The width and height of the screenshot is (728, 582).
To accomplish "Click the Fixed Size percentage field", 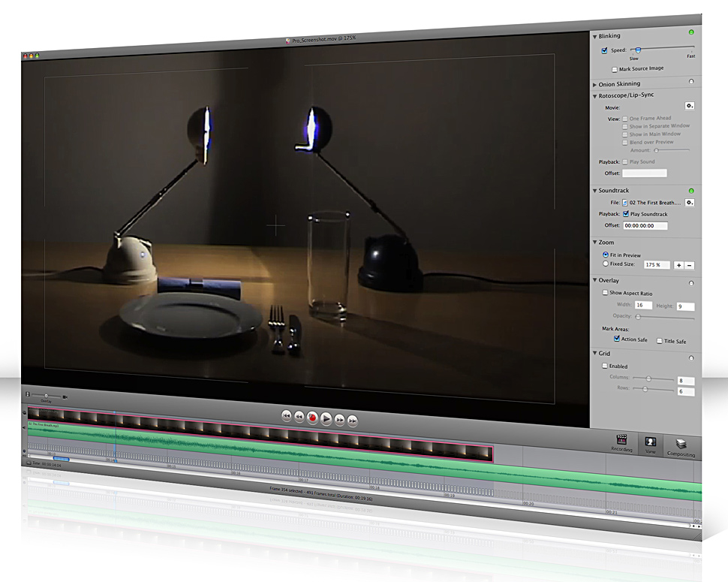I will tap(657, 265).
